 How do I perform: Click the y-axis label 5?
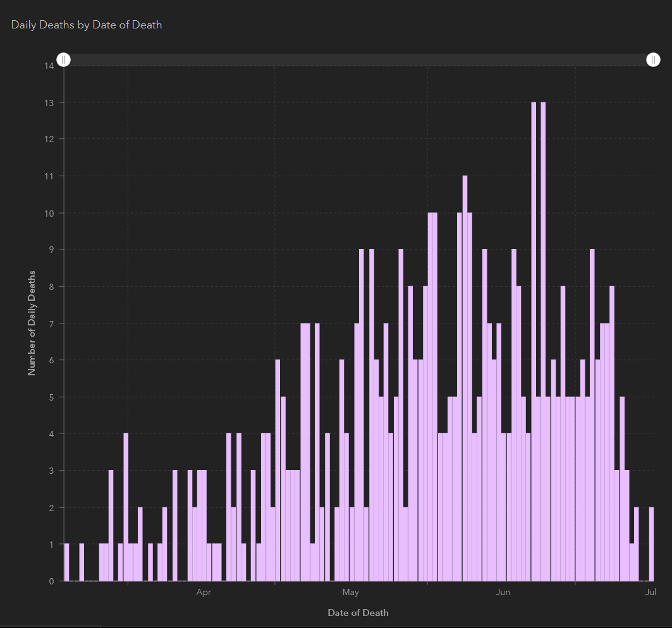point(51,397)
